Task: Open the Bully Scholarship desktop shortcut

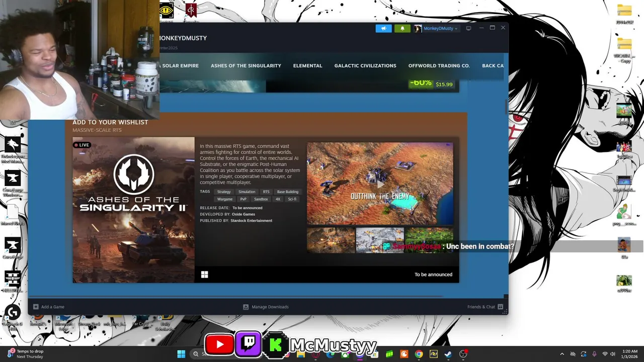Action: 165,323
